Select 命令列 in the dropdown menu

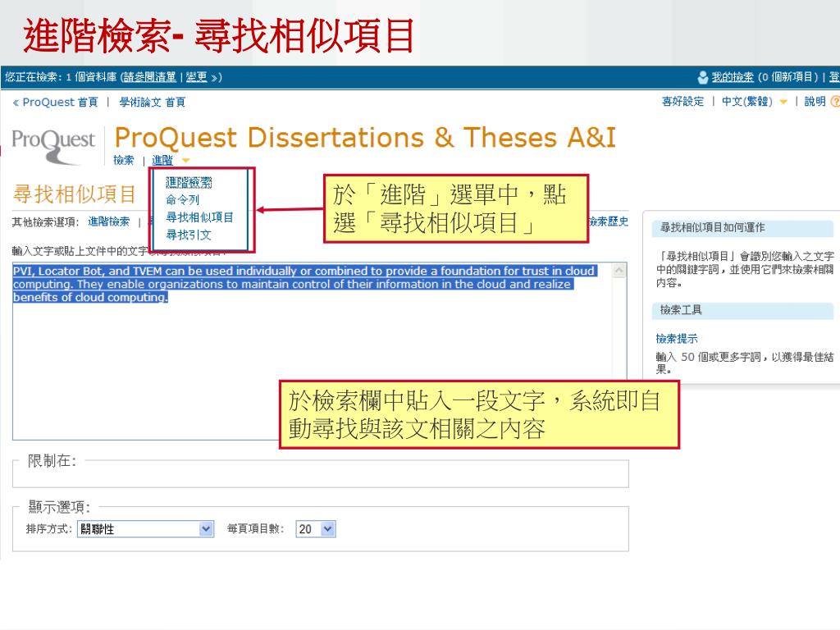(183, 200)
